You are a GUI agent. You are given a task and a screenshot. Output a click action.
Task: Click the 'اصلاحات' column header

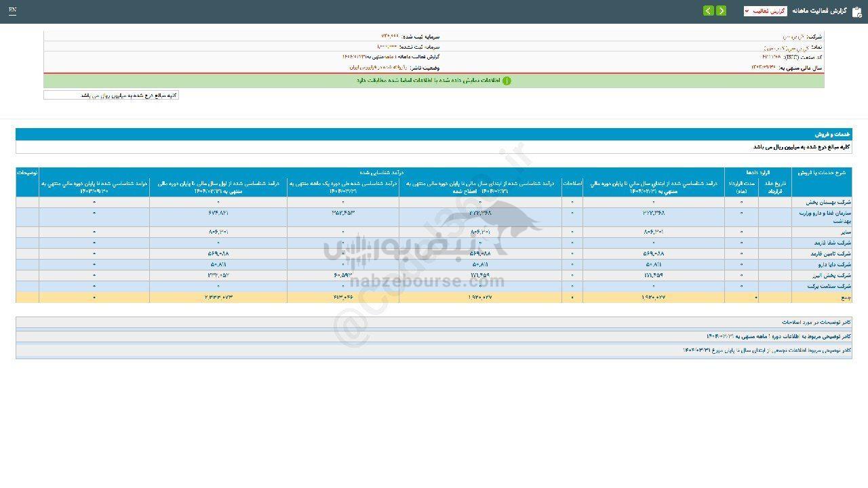(572, 183)
